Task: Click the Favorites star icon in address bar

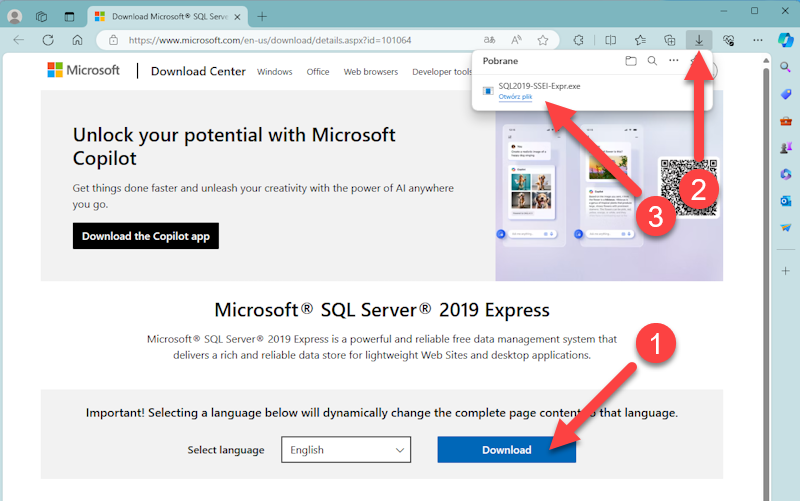Action: [543, 40]
